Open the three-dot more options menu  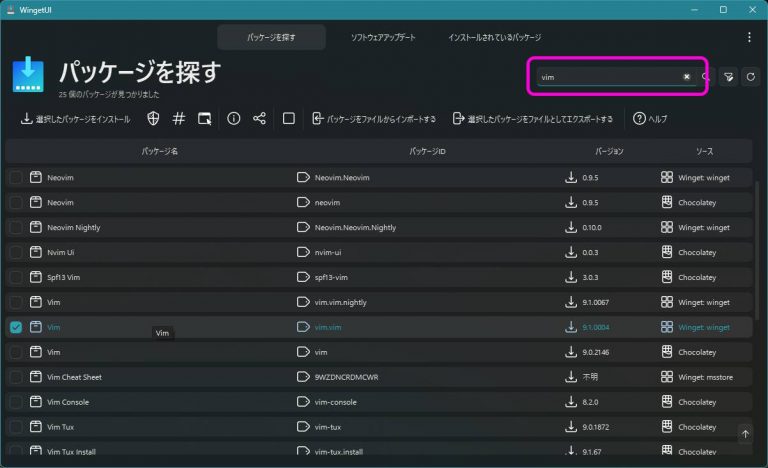coord(749,37)
